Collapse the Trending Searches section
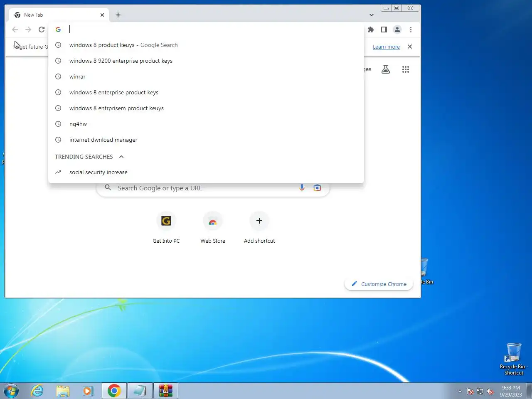532x399 pixels. [121, 157]
